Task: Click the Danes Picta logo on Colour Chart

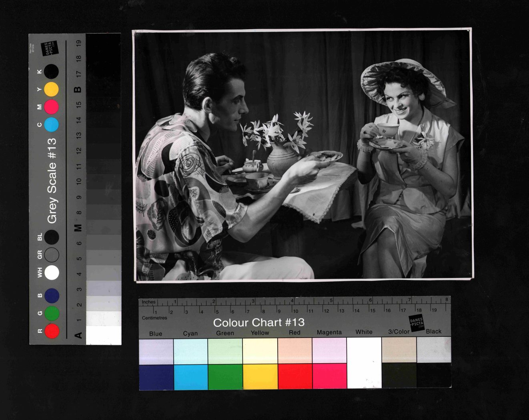Action: (x=416, y=322)
